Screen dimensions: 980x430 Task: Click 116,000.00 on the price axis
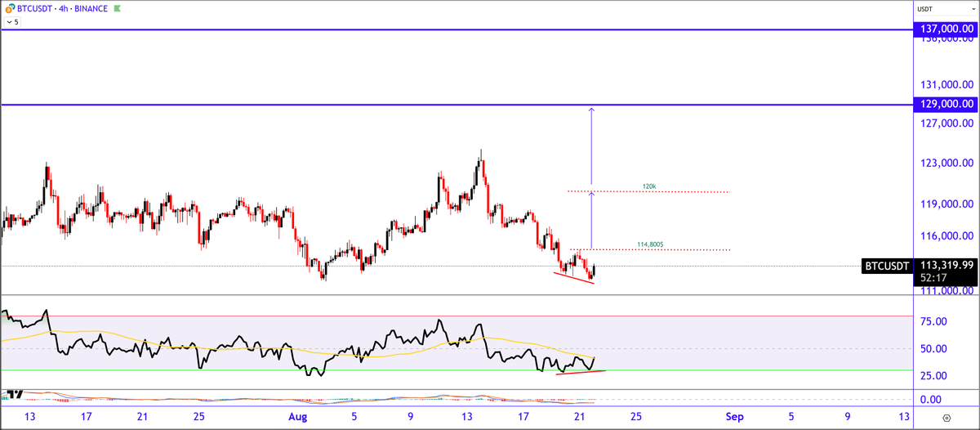947,236
